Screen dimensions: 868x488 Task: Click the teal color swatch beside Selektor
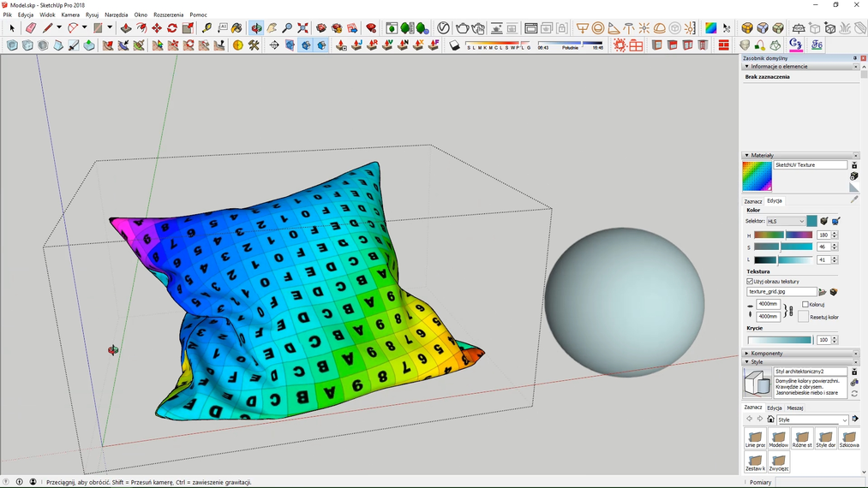tap(811, 221)
